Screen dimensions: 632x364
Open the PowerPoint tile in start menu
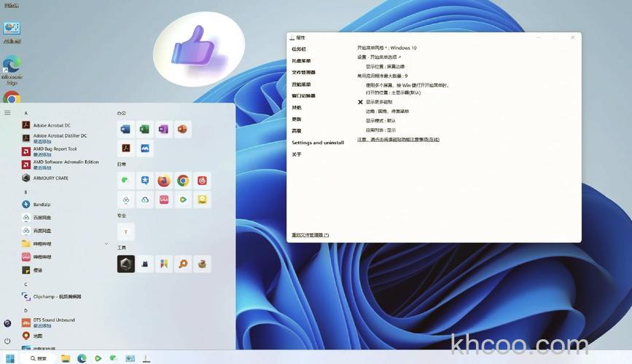coord(182,130)
